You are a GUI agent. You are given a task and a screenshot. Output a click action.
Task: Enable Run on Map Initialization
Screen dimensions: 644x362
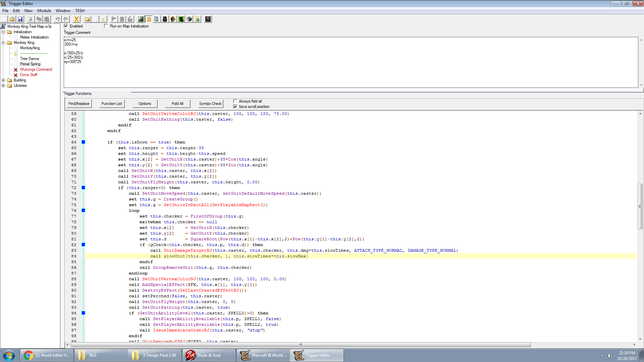tap(106, 26)
